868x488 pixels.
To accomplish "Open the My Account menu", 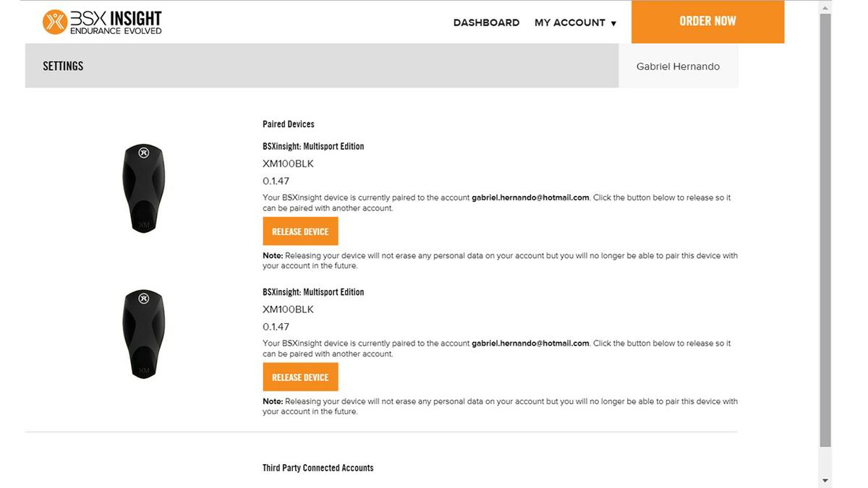I will tap(570, 22).
